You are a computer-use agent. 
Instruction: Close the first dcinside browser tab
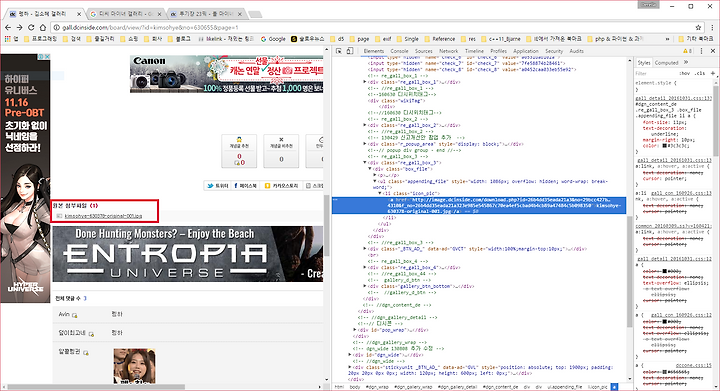coord(79,14)
